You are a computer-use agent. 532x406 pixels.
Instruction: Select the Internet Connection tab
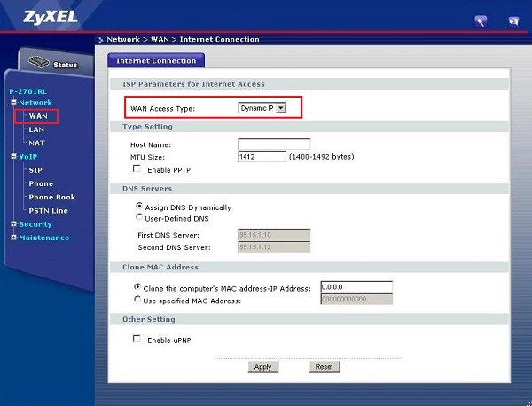pyautogui.click(x=156, y=60)
